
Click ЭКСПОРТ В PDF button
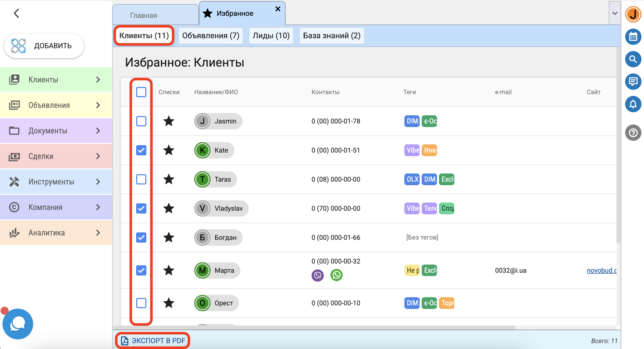pyautogui.click(x=153, y=341)
